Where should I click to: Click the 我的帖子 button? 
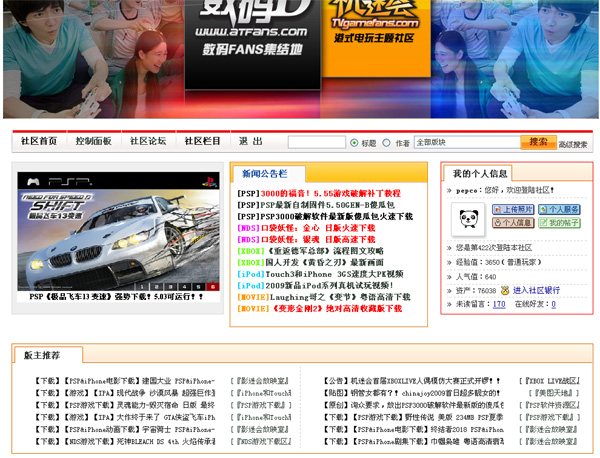[559, 223]
